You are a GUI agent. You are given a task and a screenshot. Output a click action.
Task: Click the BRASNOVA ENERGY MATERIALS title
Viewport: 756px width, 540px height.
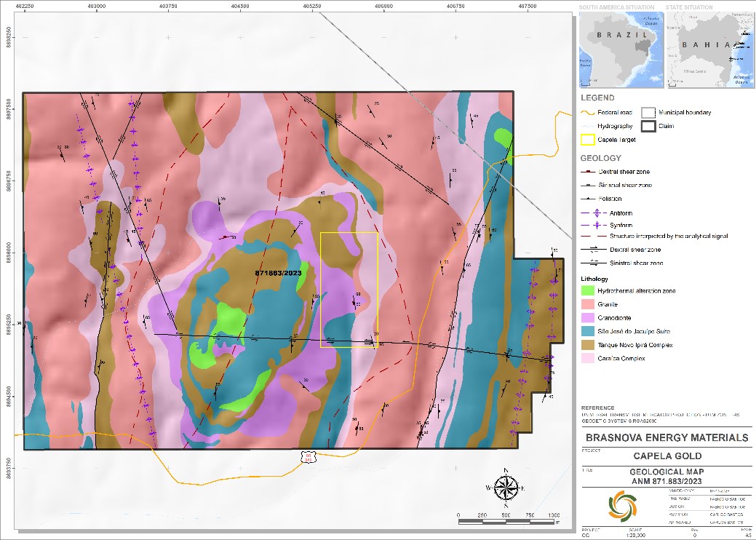click(x=667, y=438)
